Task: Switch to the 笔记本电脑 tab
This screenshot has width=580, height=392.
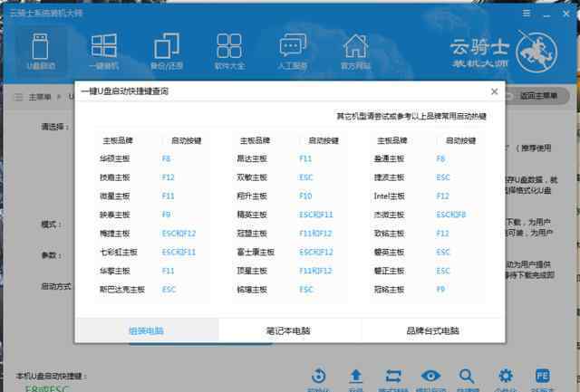Action: click(x=288, y=330)
